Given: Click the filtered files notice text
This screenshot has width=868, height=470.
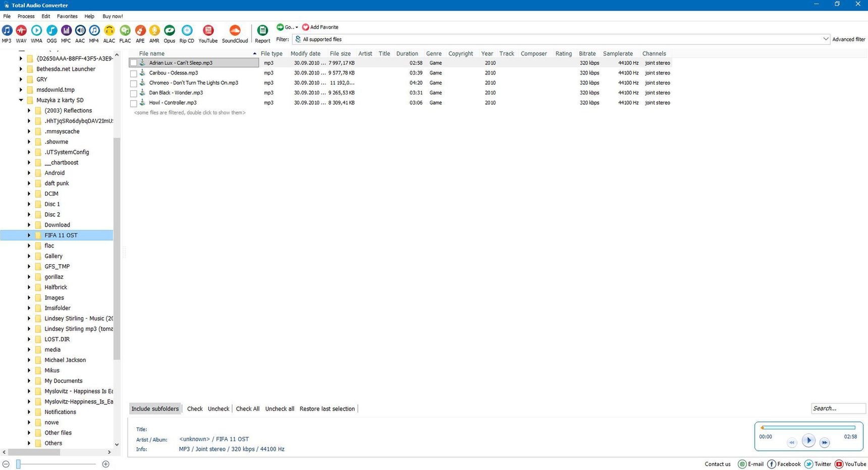Looking at the screenshot, I should pos(190,113).
